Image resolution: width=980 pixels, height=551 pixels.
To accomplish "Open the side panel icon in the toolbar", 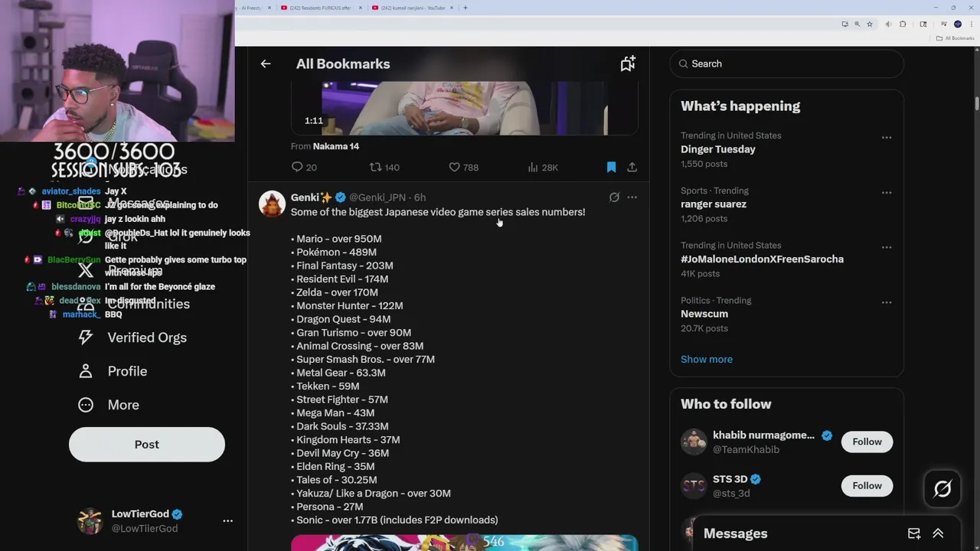I will point(923,24).
